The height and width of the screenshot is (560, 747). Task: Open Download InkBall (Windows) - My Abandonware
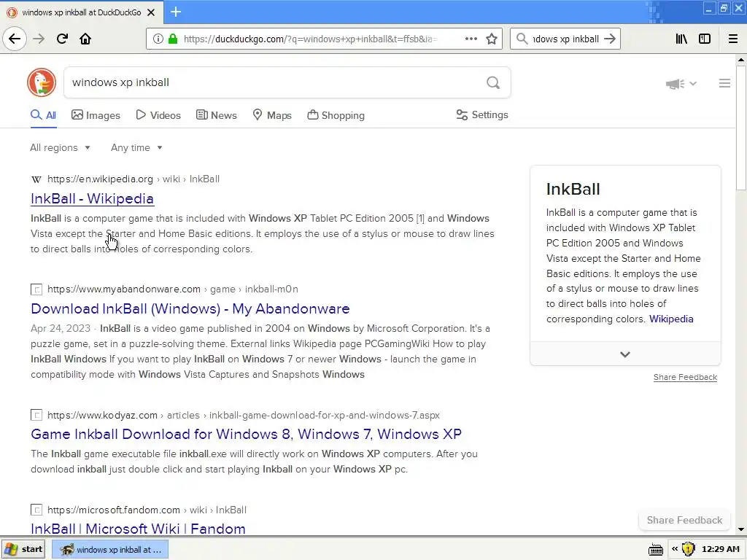[x=190, y=308]
